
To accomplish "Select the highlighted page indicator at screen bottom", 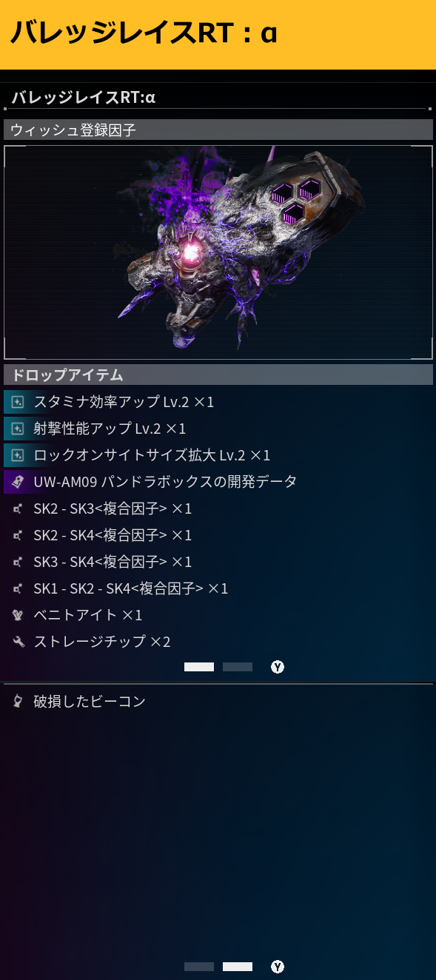I will point(238,967).
